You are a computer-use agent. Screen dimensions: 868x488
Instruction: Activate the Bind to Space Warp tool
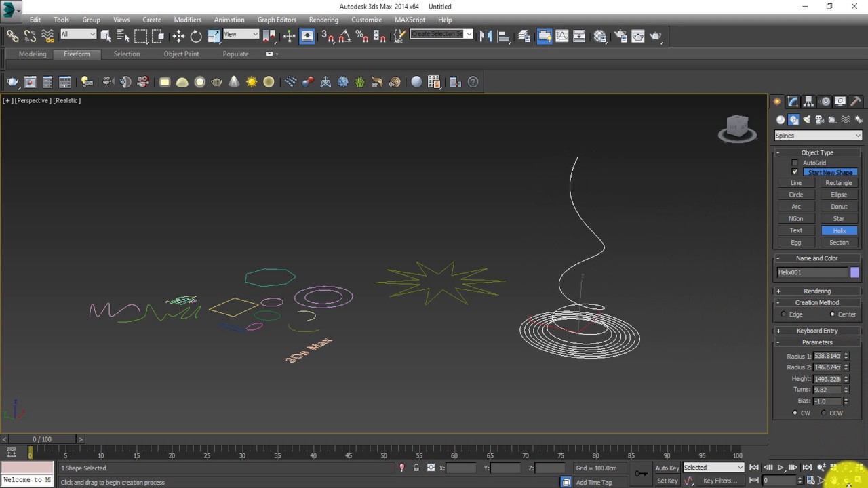coord(47,36)
